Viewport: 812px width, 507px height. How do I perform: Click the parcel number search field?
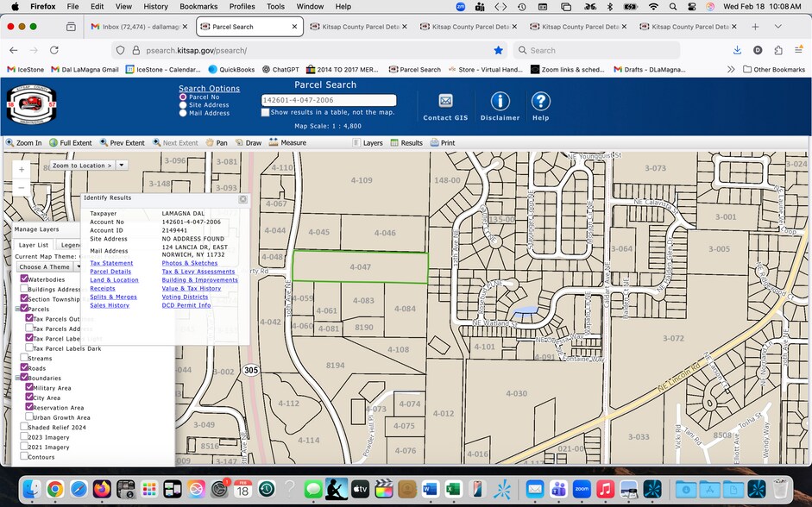tap(328, 100)
